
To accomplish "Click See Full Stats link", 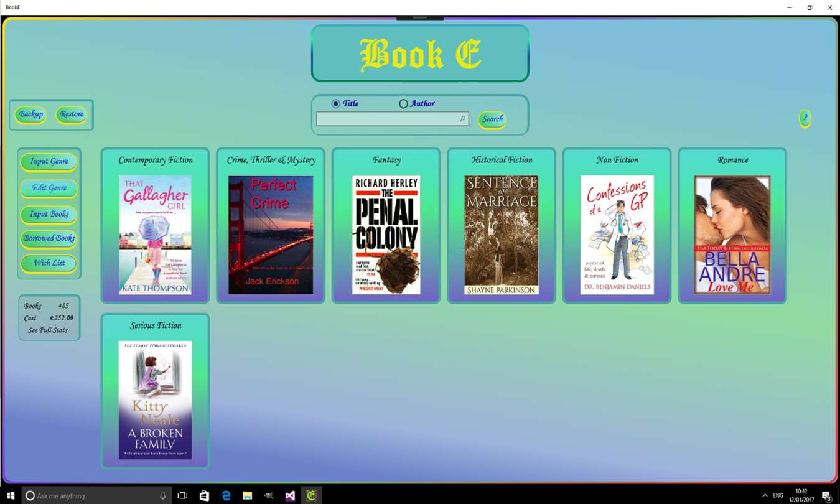I will (x=48, y=330).
